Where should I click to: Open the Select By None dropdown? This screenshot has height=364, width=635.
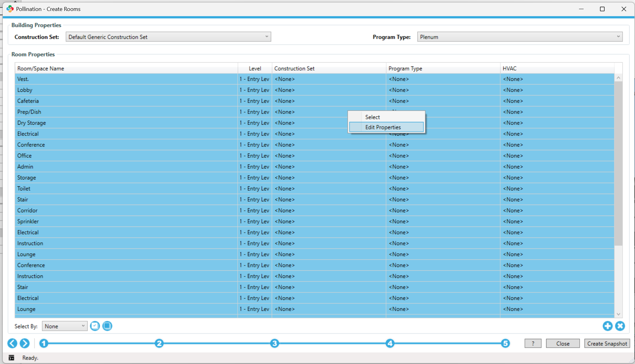pyautogui.click(x=65, y=326)
